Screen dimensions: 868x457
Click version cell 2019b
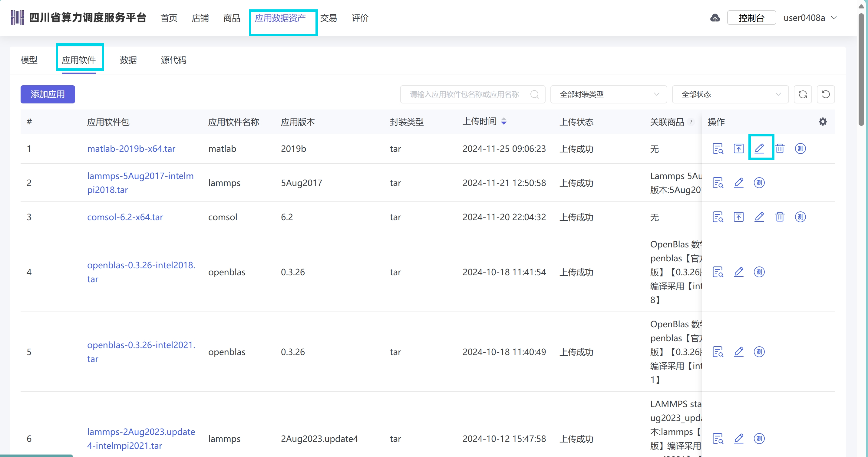[293, 149]
